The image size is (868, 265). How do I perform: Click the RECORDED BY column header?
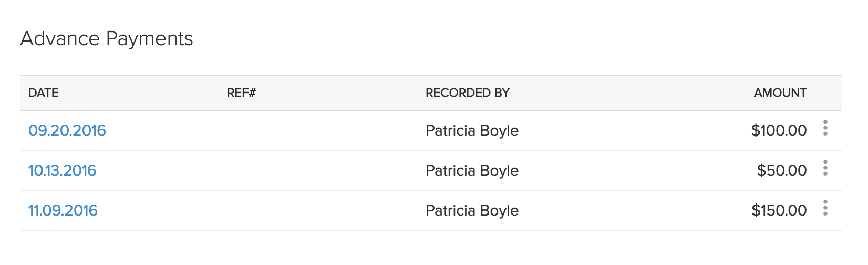click(x=468, y=93)
